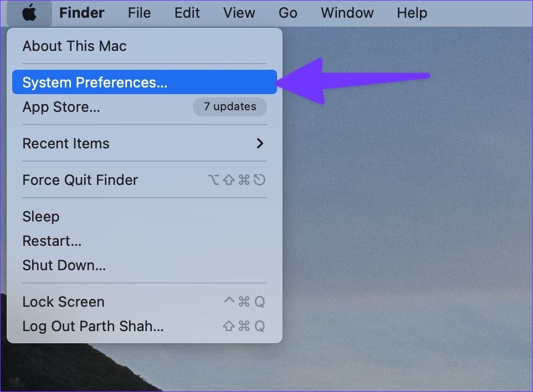Viewport: 533px width, 392px height.
Task: Expand the Recent Items submenu
Action: 145,143
